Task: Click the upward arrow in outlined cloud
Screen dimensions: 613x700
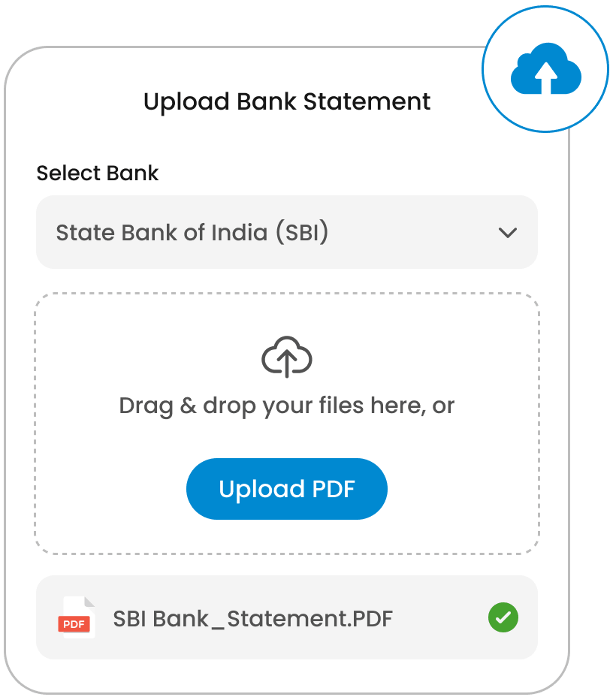Action: [x=287, y=363]
